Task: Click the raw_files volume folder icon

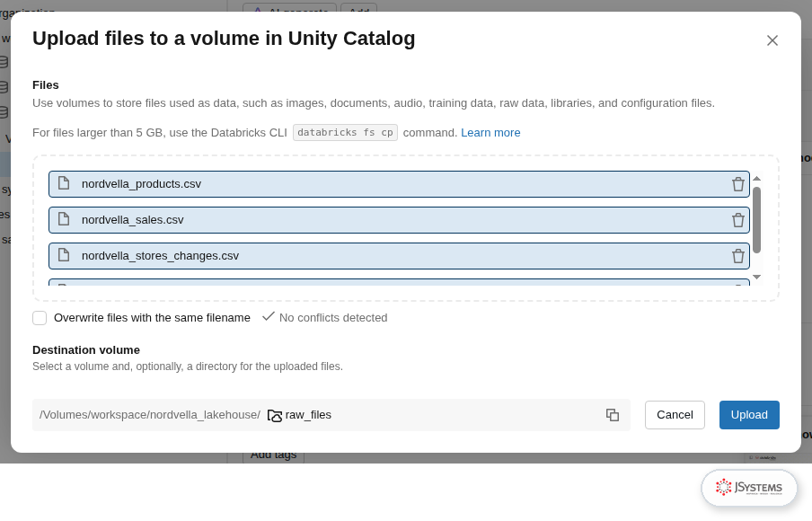Action: coord(275,415)
